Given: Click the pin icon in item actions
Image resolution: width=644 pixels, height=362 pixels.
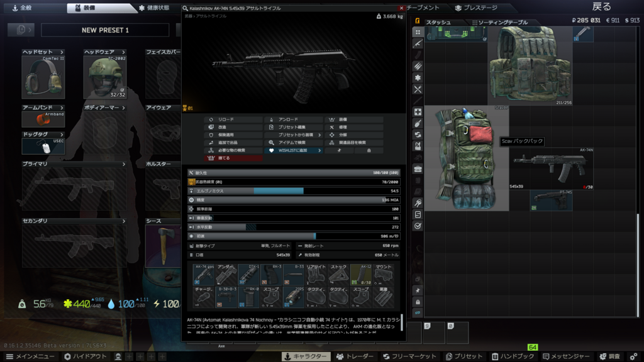Looking at the screenshot, I should [339, 151].
